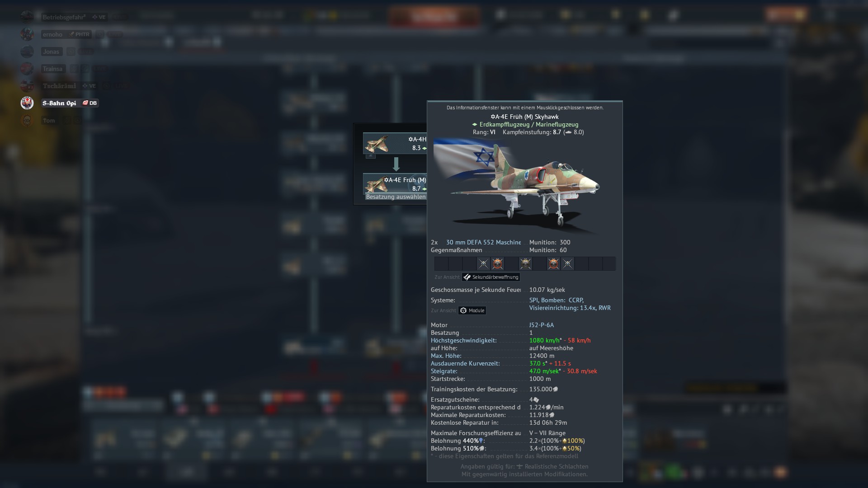Viewport: 868px width, 488px height.
Task: Click the rightmost white rocket pylon icon
Action: (567, 263)
